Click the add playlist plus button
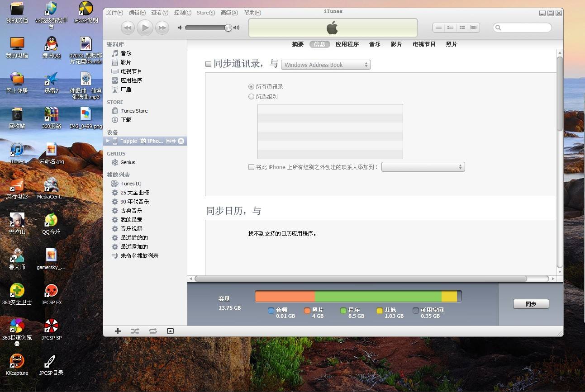The image size is (585, 392). pos(118,331)
